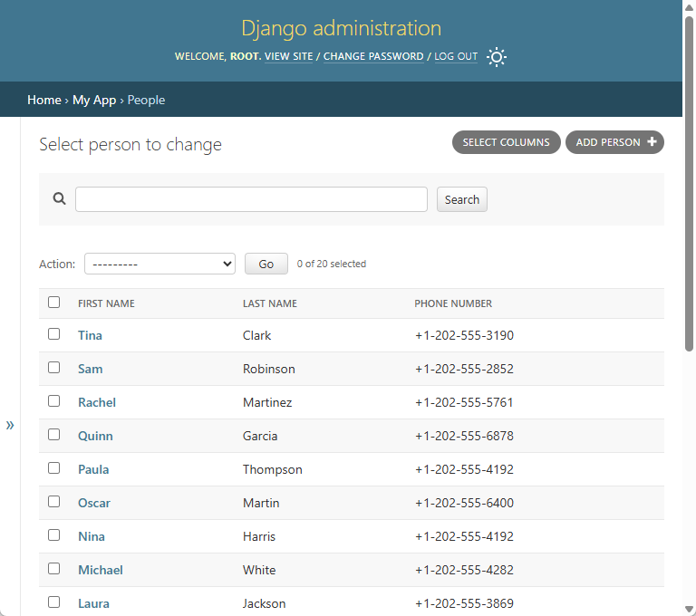The image size is (696, 616).
Task: Click last name Jackson
Action: click(264, 603)
